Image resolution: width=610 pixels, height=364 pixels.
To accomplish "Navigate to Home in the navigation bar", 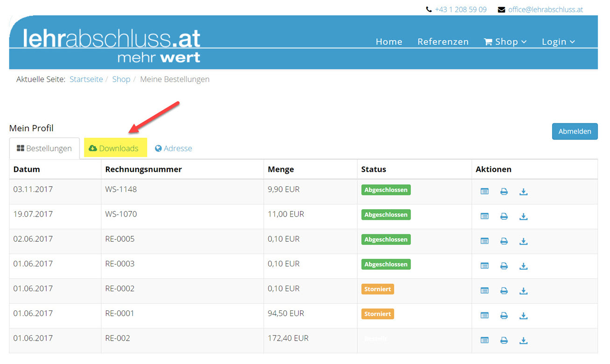I will pos(389,42).
